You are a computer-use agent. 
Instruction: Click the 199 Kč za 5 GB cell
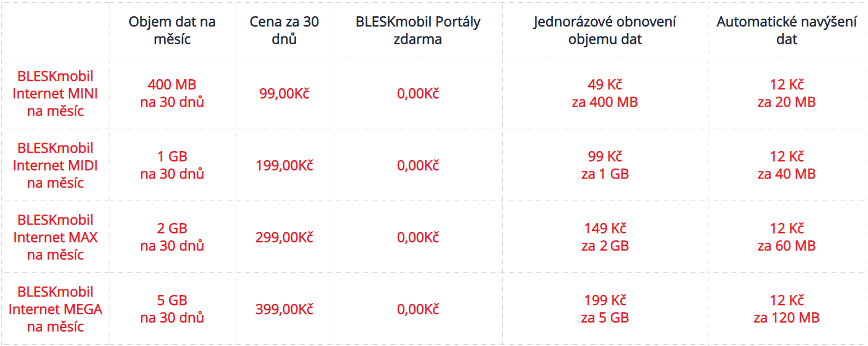pyautogui.click(x=605, y=309)
